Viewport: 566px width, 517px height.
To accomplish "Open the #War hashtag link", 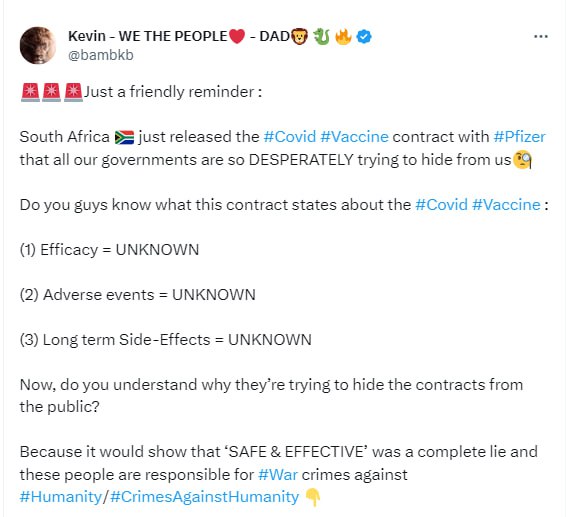I will (x=278, y=474).
